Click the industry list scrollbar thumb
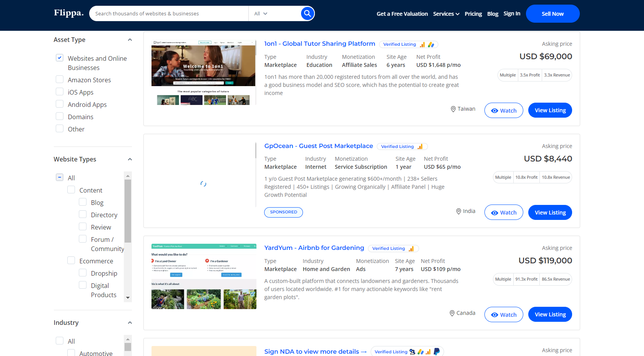The height and width of the screenshot is (356, 644). tap(128, 347)
